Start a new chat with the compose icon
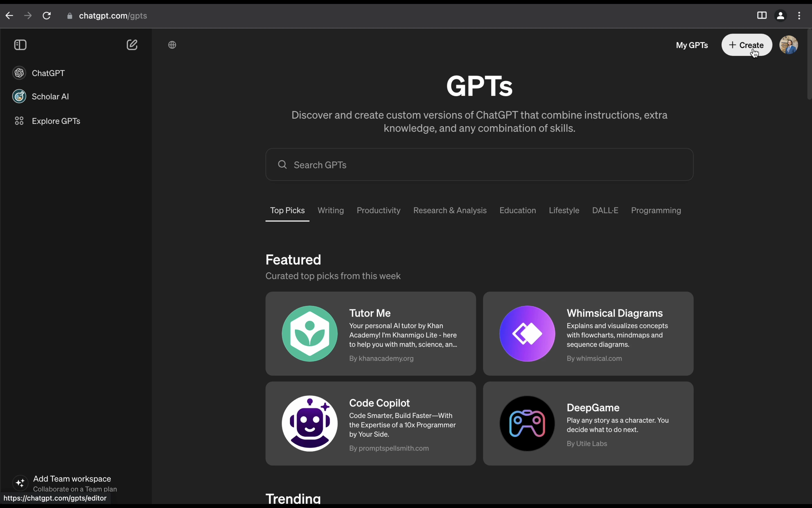 [x=132, y=45]
